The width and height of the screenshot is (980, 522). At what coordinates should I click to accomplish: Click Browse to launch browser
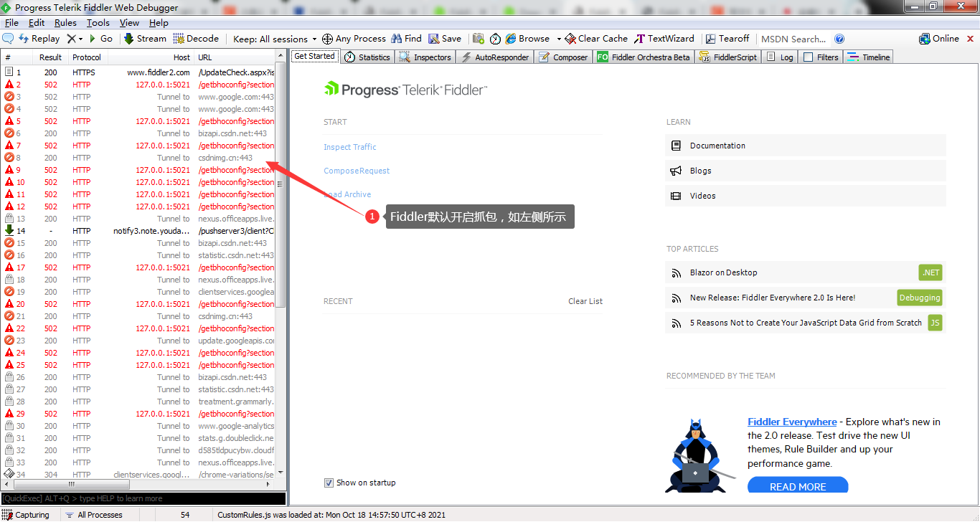pyautogui.click(x=527, y=39)
